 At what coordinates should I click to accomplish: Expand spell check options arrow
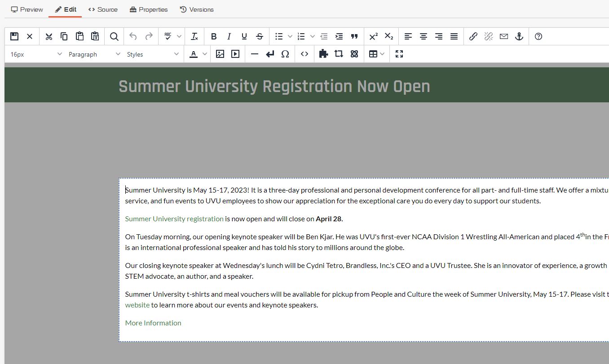(x=179, y=36)
